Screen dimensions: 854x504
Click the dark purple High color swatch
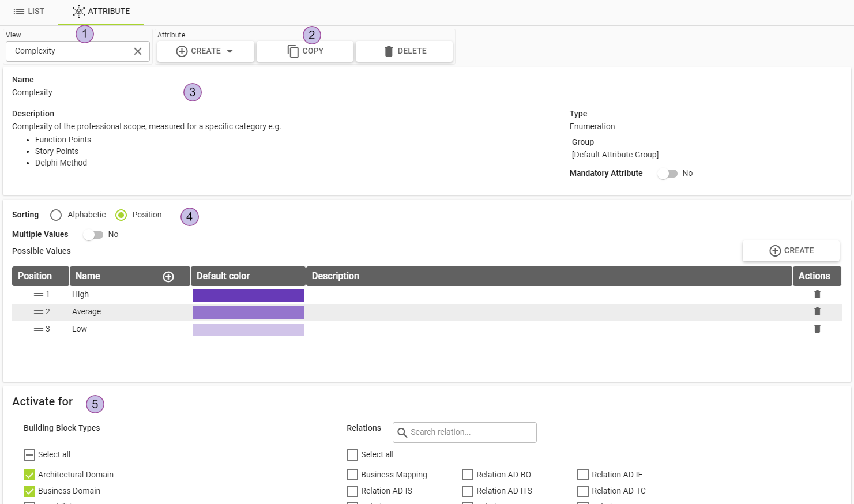(x=248, y=295)
